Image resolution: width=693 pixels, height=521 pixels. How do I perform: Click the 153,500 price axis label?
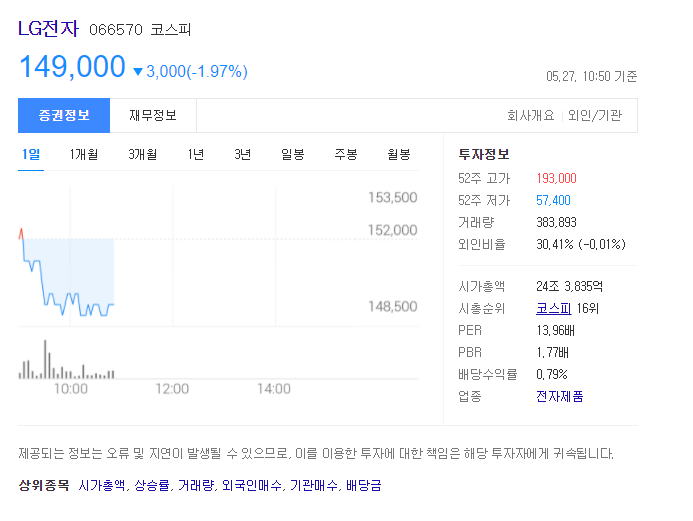click(x=393, y=197)
